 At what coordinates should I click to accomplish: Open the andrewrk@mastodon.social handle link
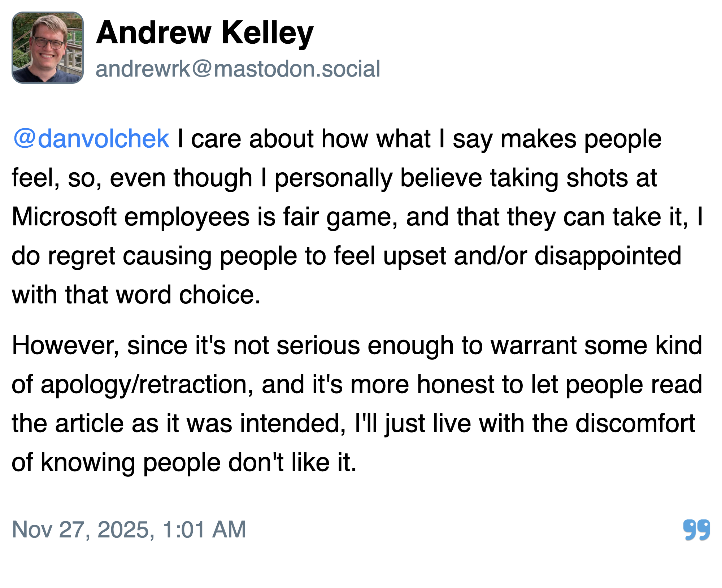238,69
